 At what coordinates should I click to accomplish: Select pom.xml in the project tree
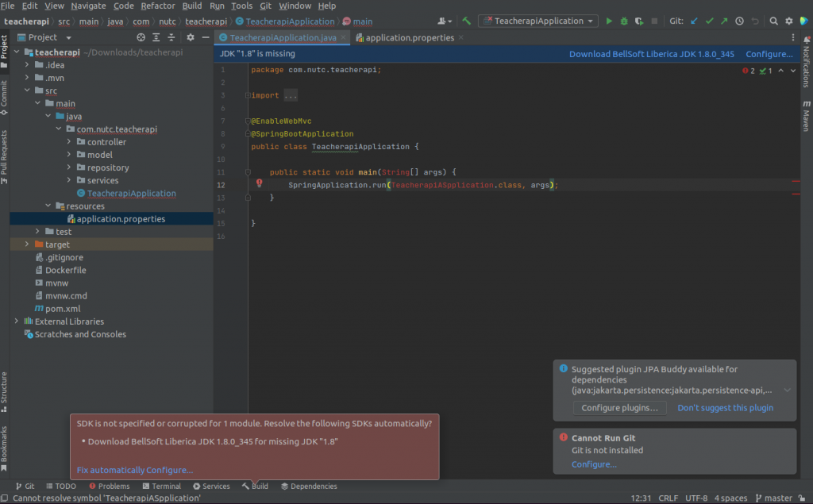tap(62, 309)
